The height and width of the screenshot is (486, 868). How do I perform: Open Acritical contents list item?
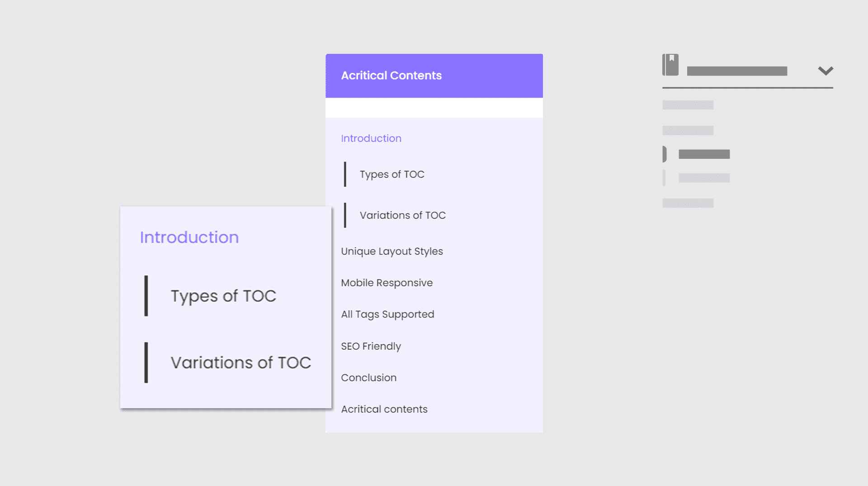tap(384, 409)
